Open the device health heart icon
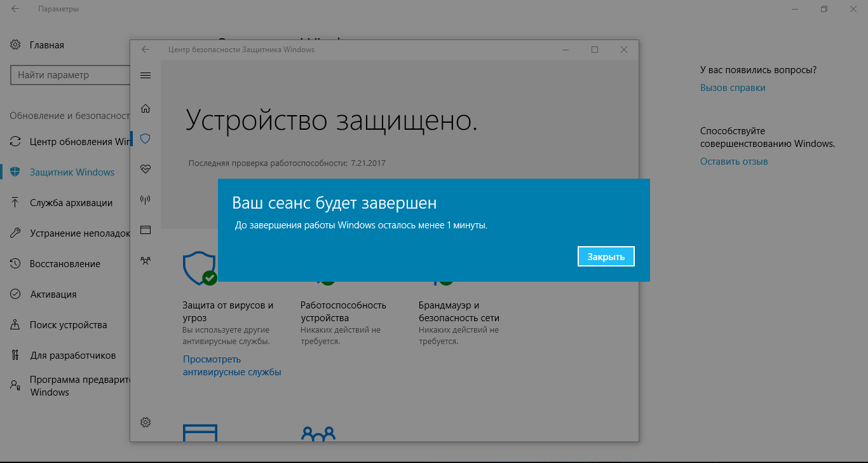Image resolution: width=868 pixels, height=463 pixels. tap(146, 169)
